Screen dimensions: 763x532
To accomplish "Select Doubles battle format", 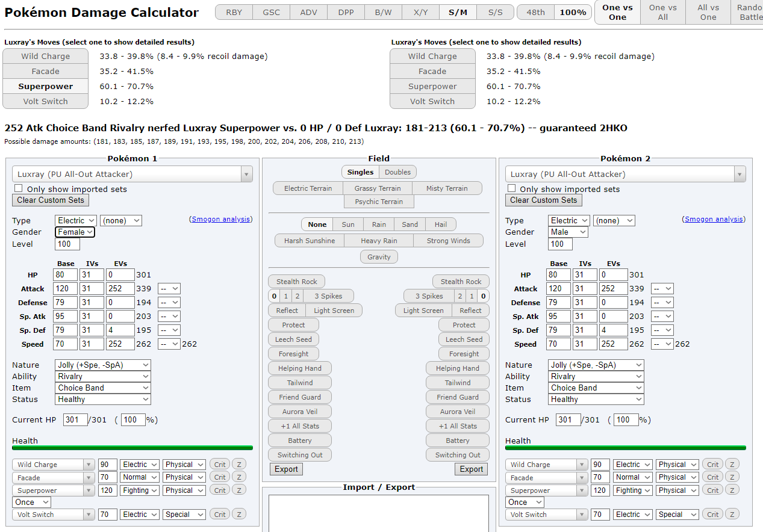I will pyautogui.click(x=398, y=172).
